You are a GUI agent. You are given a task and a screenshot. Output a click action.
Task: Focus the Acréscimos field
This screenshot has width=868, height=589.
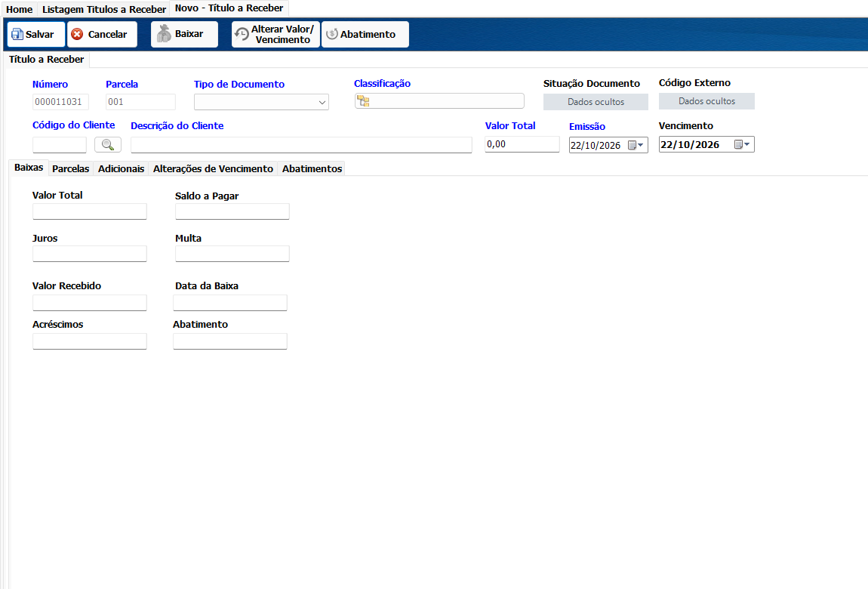point(90,341)
